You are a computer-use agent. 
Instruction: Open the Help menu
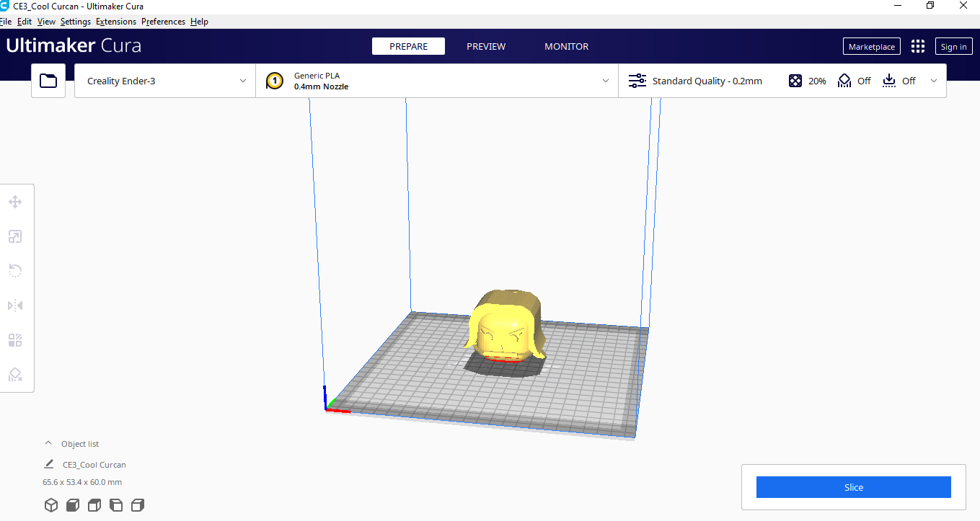pyautogui.click(x=199, y=22)
